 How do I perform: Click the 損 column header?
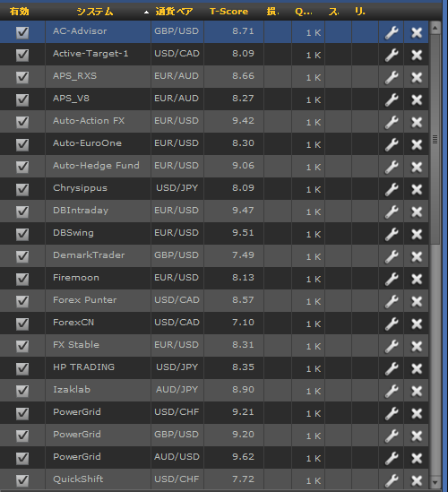tap(272, 12)
